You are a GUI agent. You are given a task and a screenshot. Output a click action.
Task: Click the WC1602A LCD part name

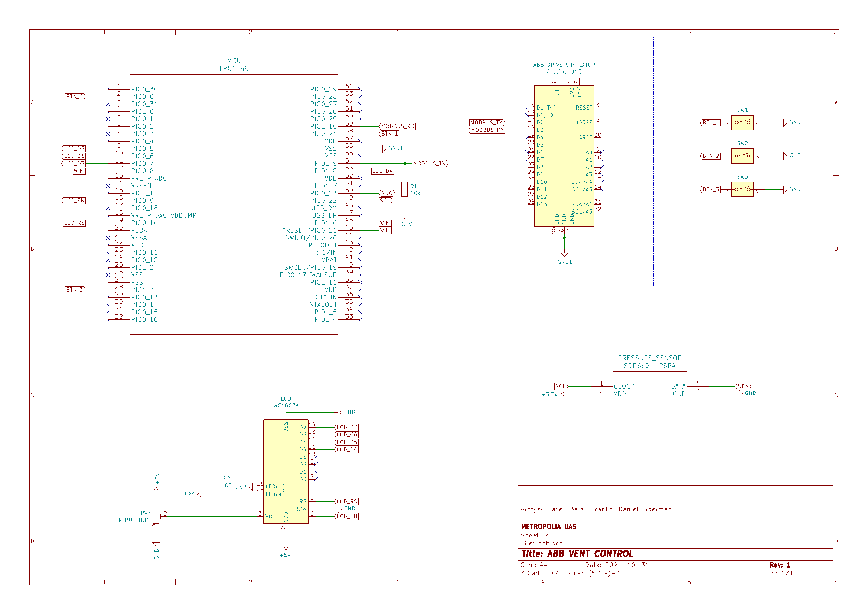pyautogui.click(x=286, y=406)
